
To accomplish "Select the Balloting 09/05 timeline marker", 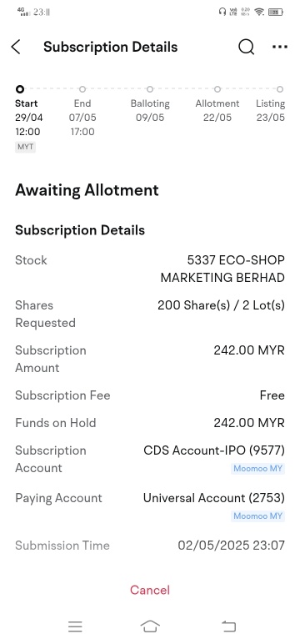I will 150,89.
